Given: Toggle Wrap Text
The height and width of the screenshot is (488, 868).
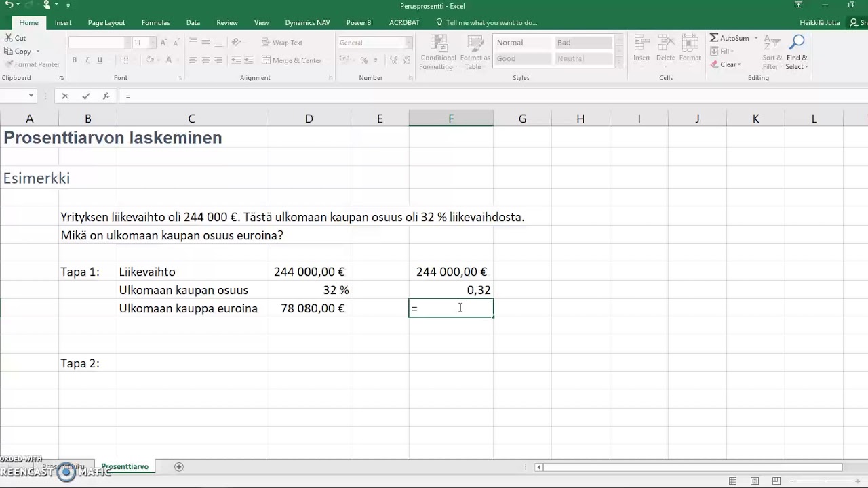Looking at the screenshot, I should (x=282, y=43).
